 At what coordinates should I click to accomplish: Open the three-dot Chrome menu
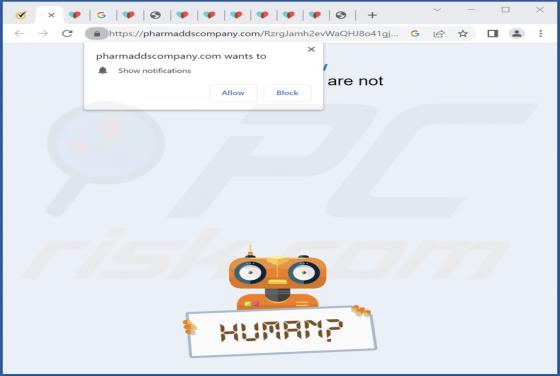(x=540, y=34)
